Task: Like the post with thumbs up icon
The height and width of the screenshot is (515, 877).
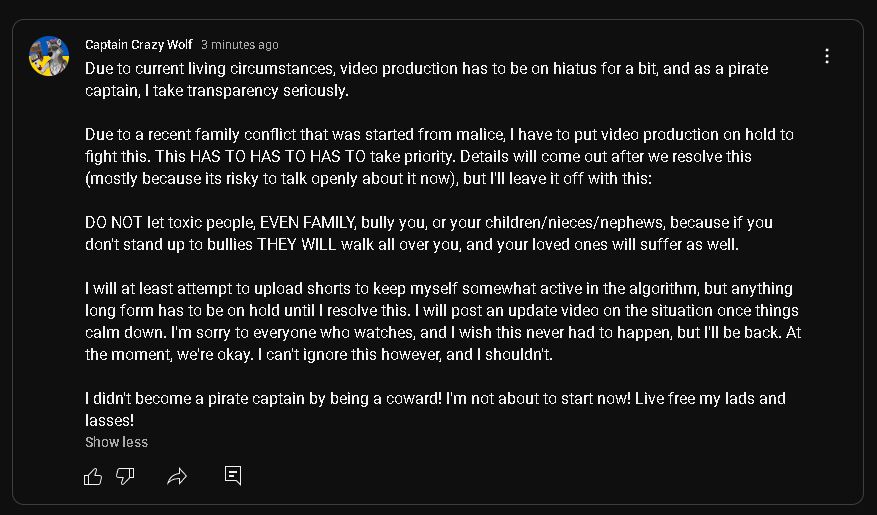Action: (93, 476)
